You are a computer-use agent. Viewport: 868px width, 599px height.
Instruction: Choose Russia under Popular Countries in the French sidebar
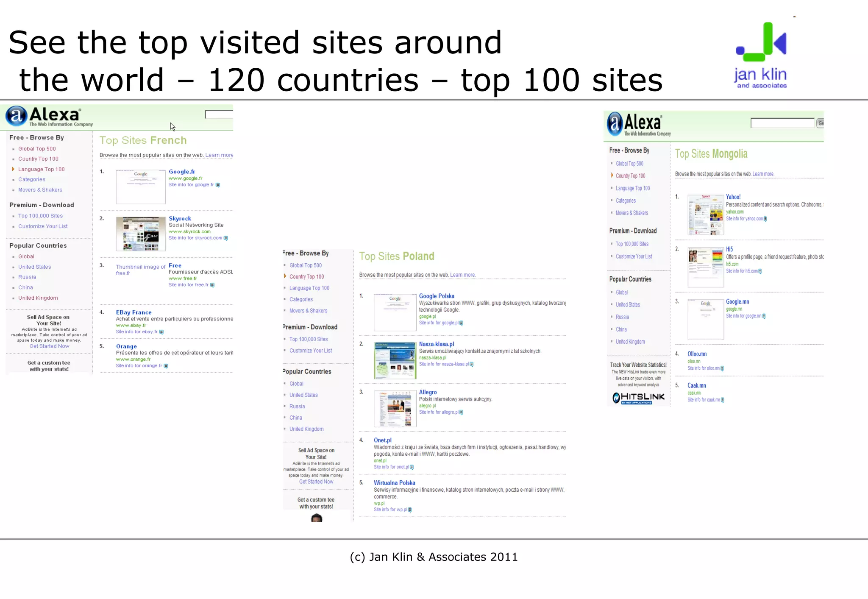pos(27,277)
